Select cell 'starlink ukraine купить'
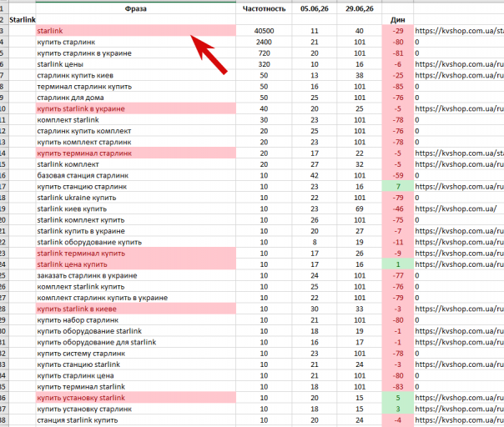The width and height of the screenshot is (504, 427). 136,198
